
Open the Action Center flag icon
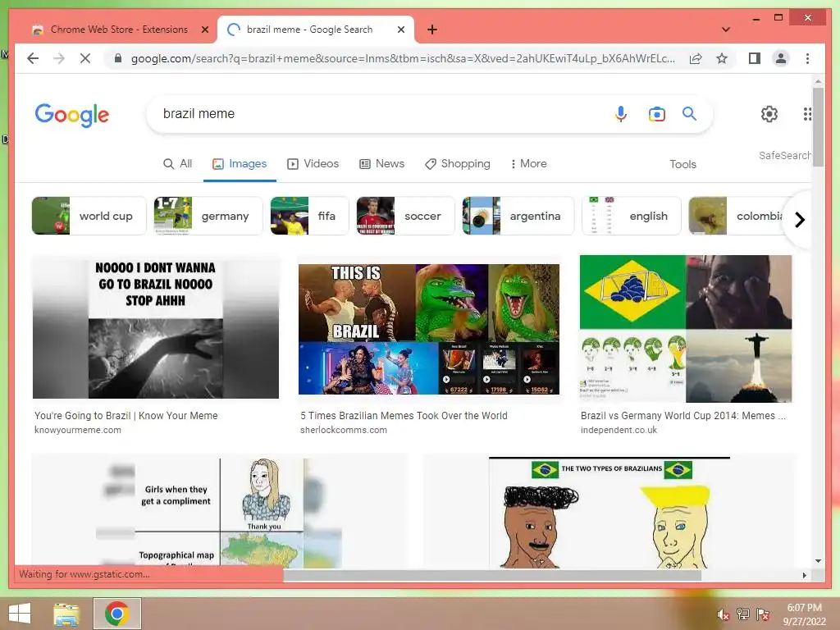pyautogui.click(x=763, y=614)
